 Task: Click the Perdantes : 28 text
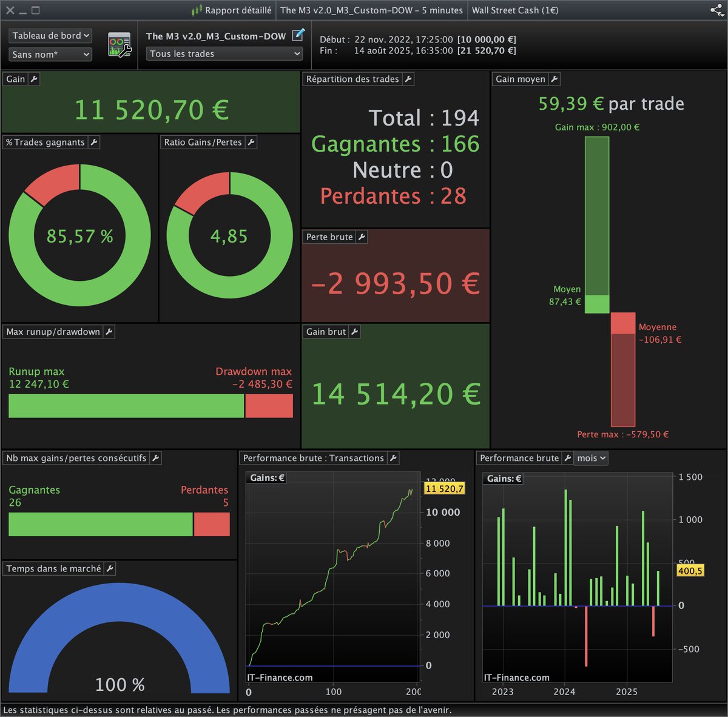[393, 196]
